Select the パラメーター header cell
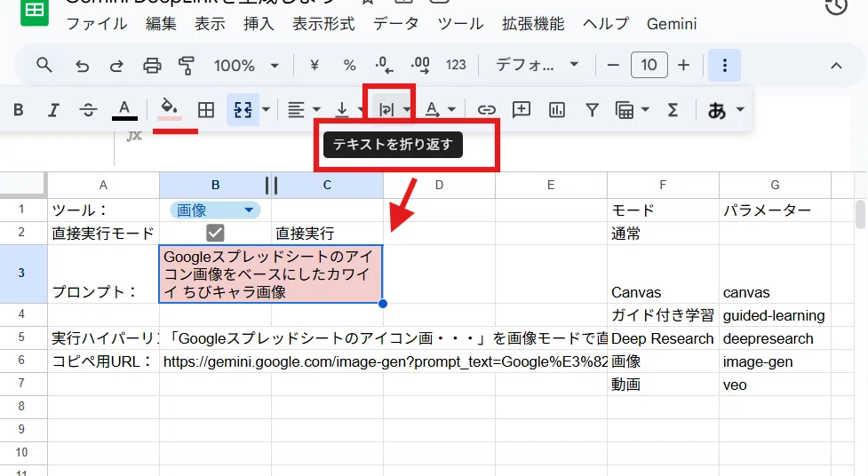The width and height of the screenshot is (868, 476). click(x=775, y=210)
